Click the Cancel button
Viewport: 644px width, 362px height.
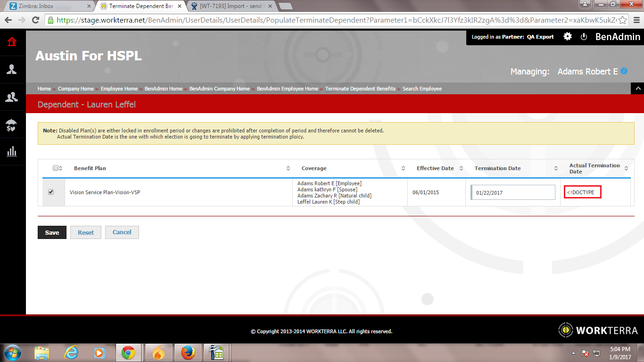pos(122,232)
